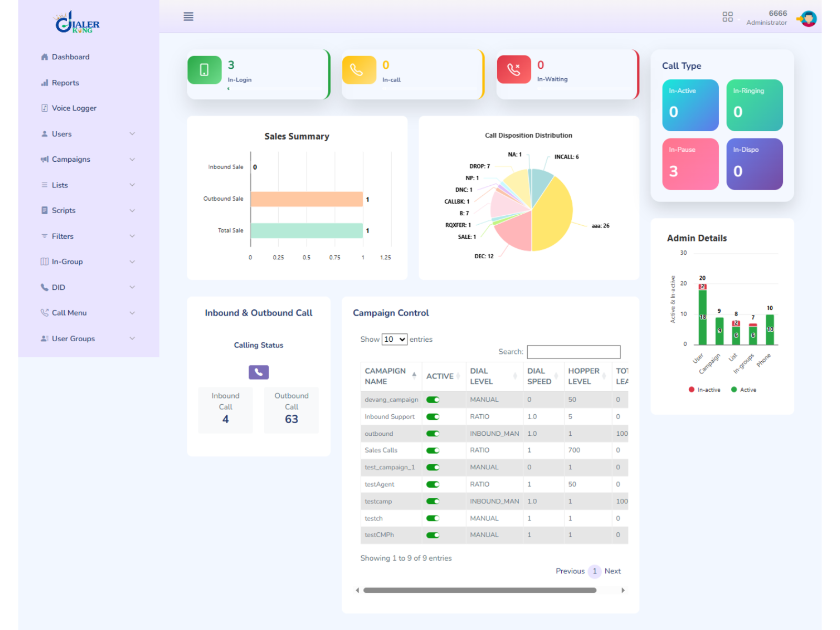Open the apps grid near Administrator

tap(728, 16)
